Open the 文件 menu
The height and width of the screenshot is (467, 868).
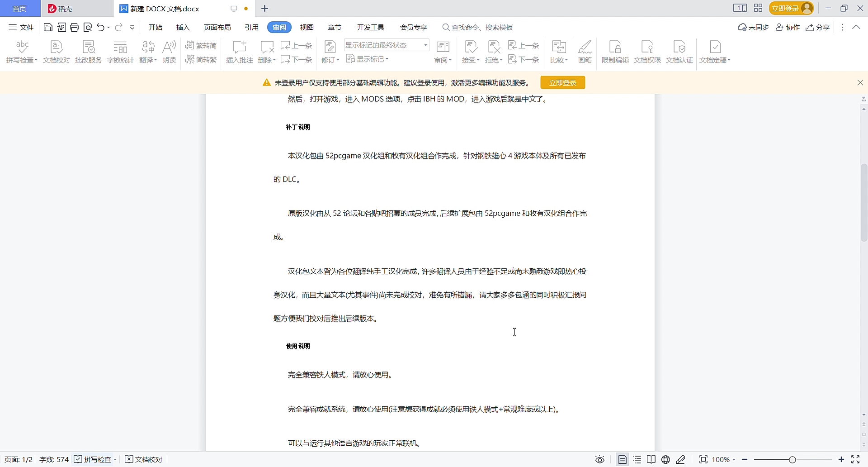point(21,28)
